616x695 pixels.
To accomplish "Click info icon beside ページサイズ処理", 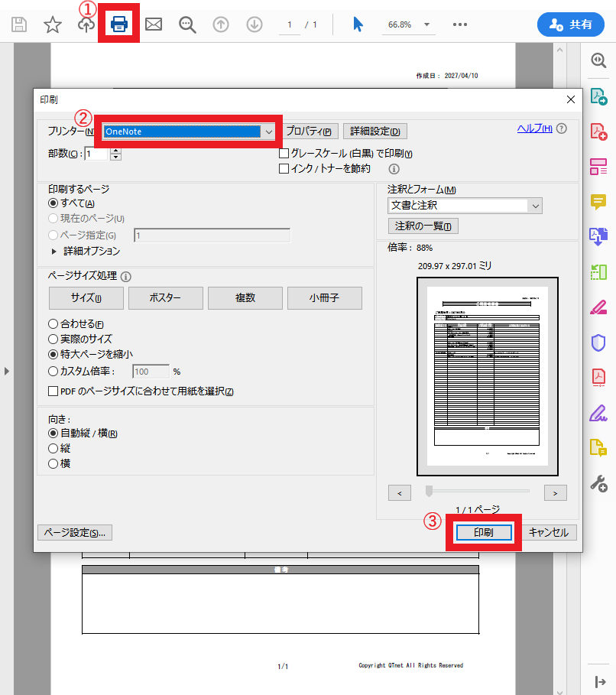I will coord(126,277).
